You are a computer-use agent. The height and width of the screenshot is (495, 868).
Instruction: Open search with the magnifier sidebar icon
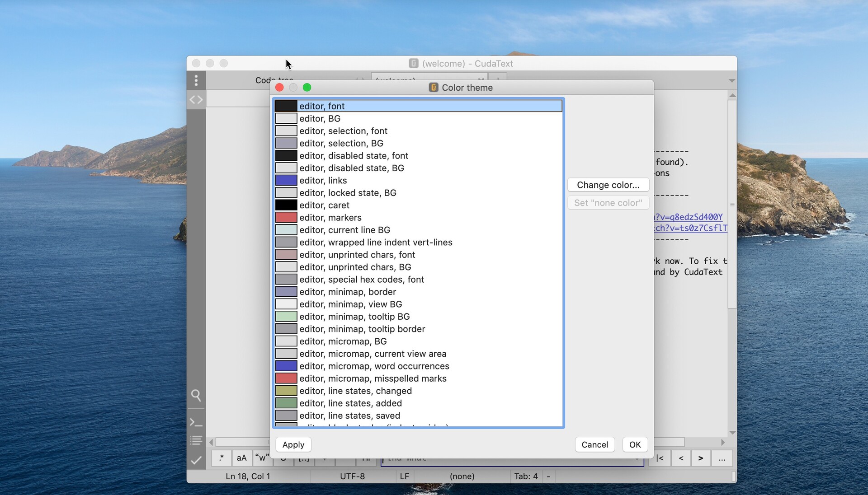tap(196, 396)
